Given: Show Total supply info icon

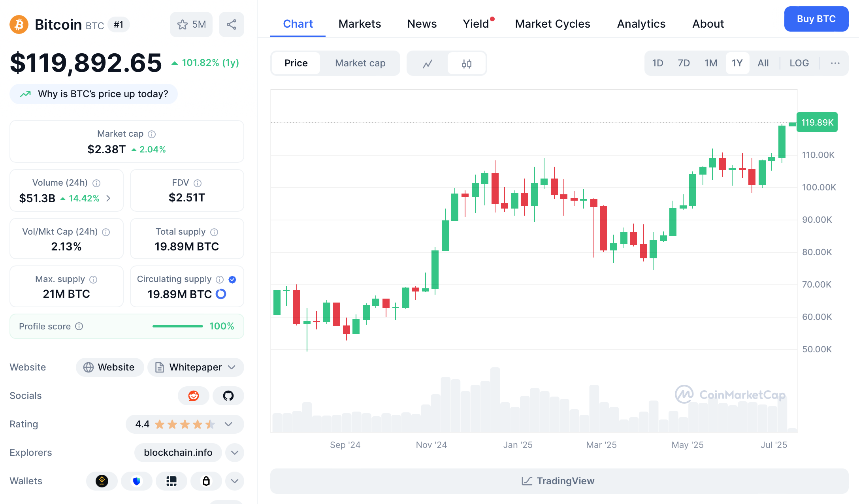Looking at the screenshot, I should tap(214, 232).
